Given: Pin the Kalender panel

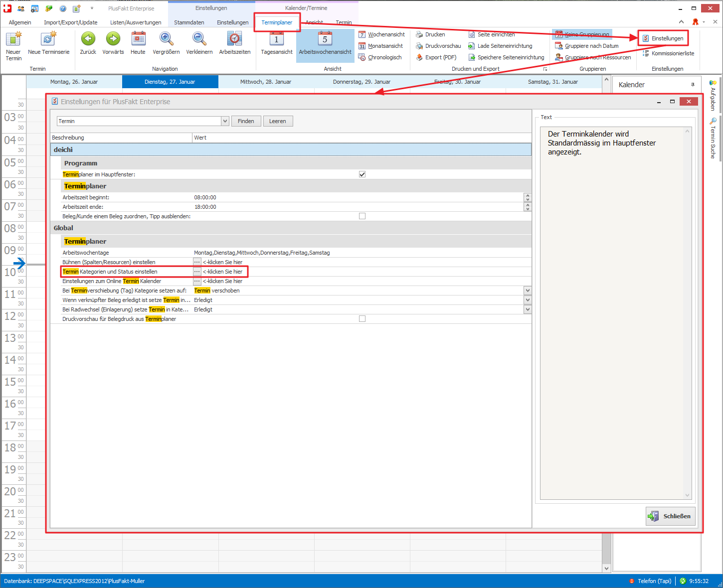Looking at the screenshot, I should point(693,85).
